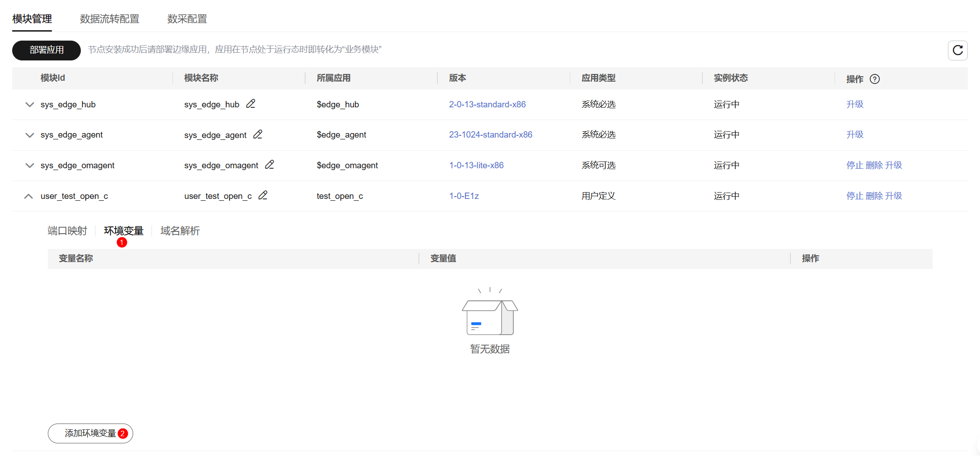Viewport: 980px width, 456px height.
Task: Click 升级 for sys_edge_agent
Action: tap(855, 134)
